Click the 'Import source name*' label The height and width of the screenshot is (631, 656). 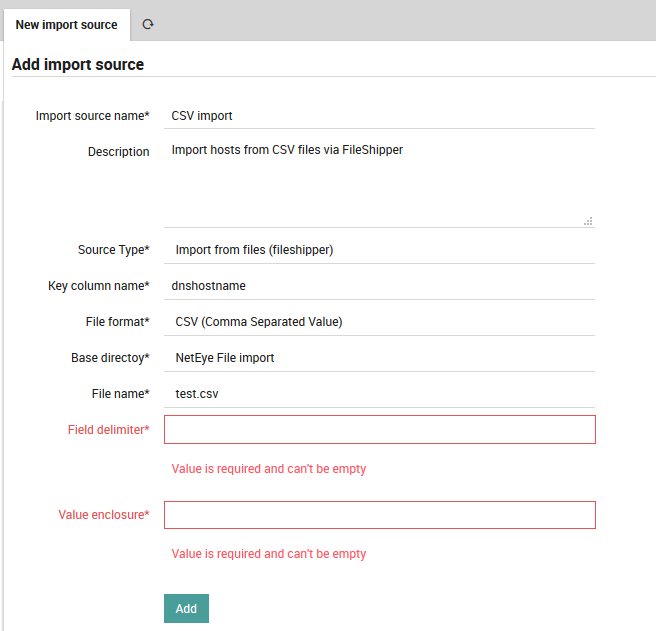click(92, 116)
